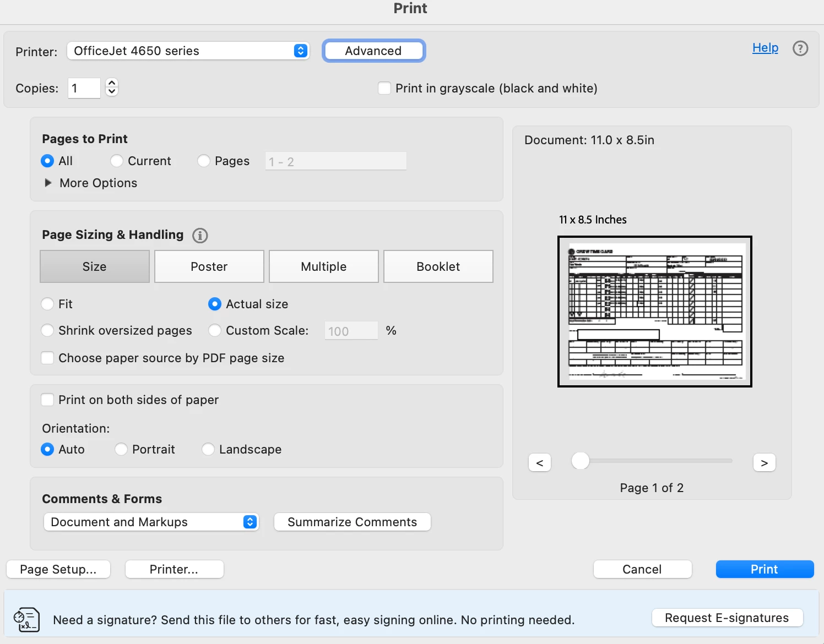The height and width of the screenshot is (644, 824).
Task: Select Pages range radio button
Action: tap(204, 161)
